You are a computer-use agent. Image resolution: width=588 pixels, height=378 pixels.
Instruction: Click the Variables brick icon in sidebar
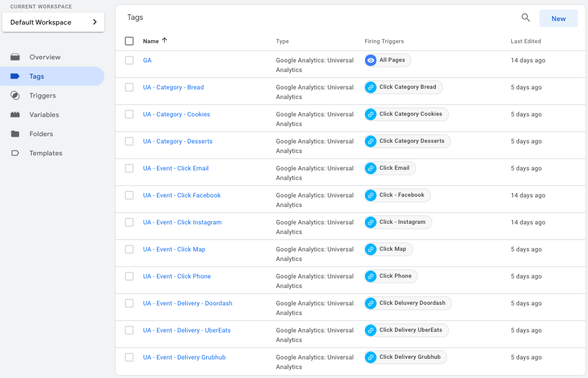[x=16, y=115]
